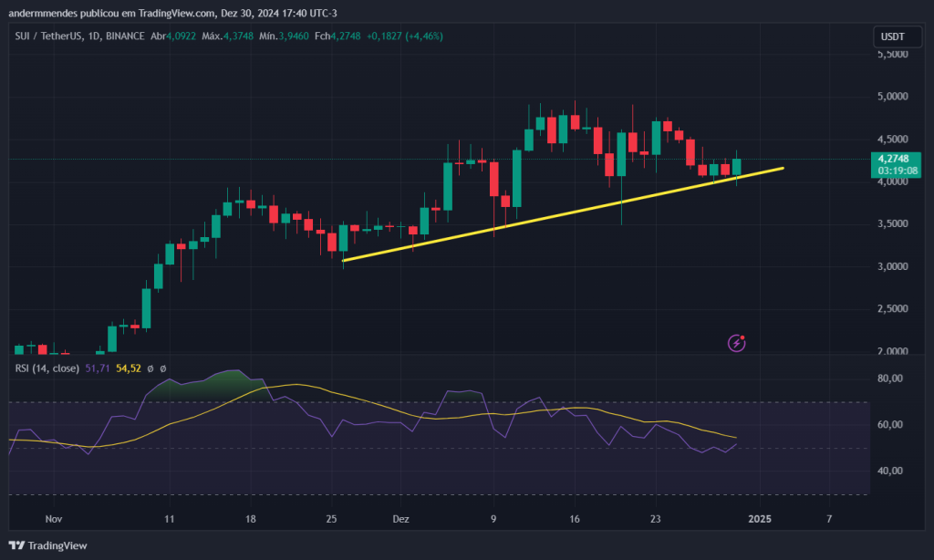934x560 pixels.
Task: Click the BINANCE exchange label in the legend
Action: tap(126, 36)
